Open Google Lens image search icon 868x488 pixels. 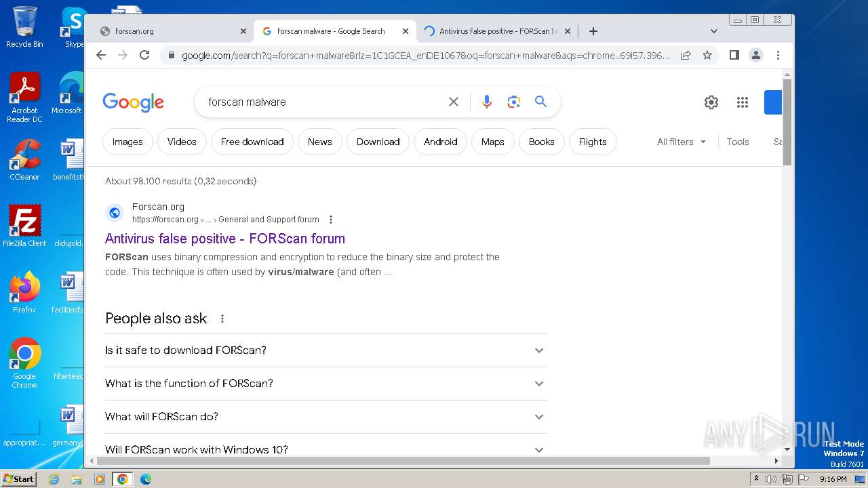tap(513, 102)
